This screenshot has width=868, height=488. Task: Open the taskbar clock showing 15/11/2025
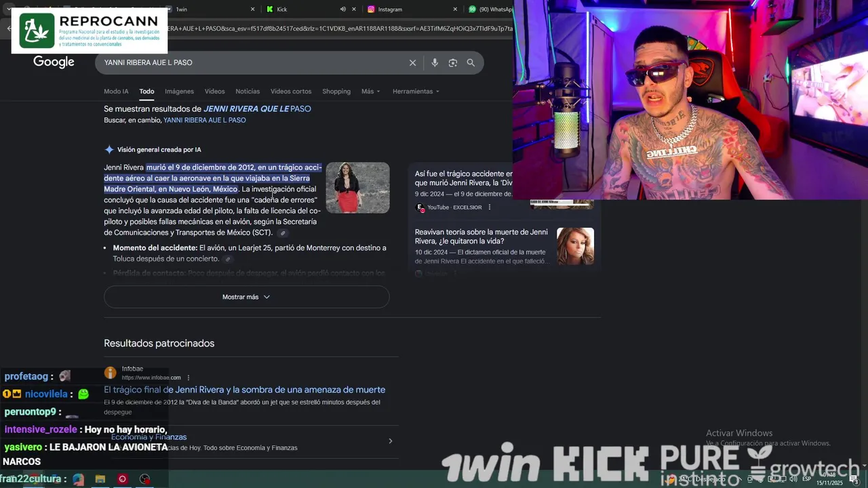(x=829, y=479)
